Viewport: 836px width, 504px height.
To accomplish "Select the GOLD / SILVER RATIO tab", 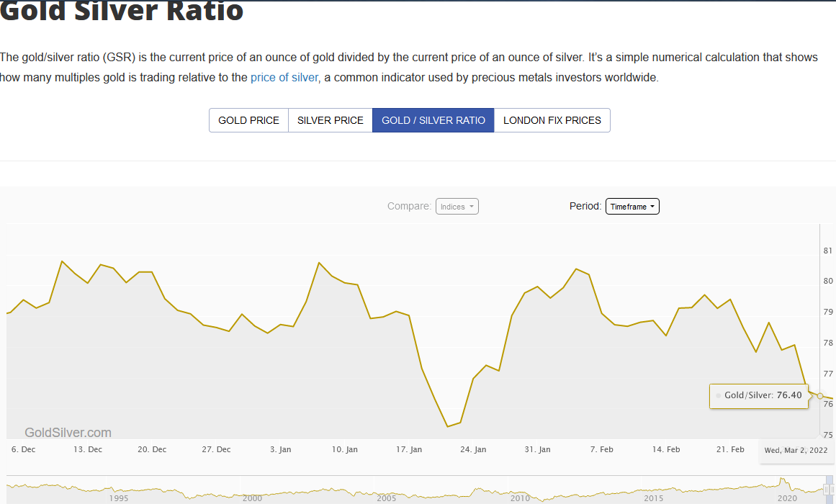I will (x=433, y=120).
